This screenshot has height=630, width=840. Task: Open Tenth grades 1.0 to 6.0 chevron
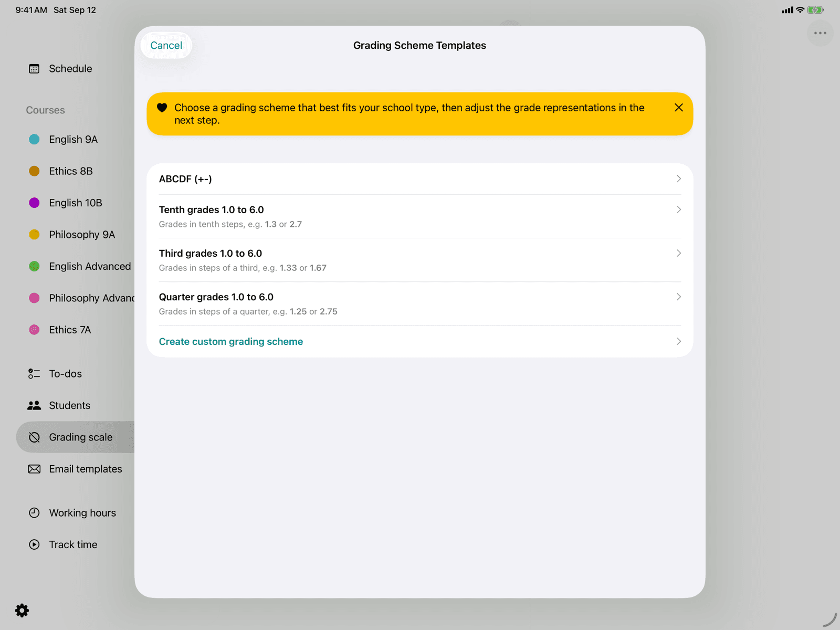click(679, 209)
